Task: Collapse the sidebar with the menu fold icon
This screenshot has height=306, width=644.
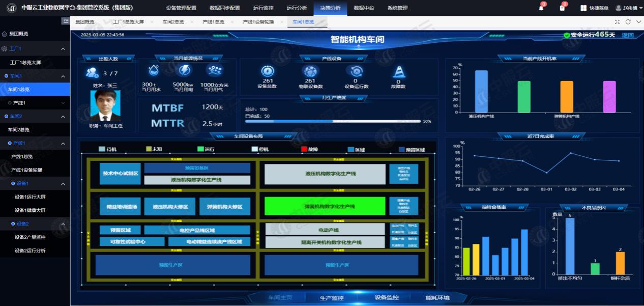Action: (x=66, y=21)
